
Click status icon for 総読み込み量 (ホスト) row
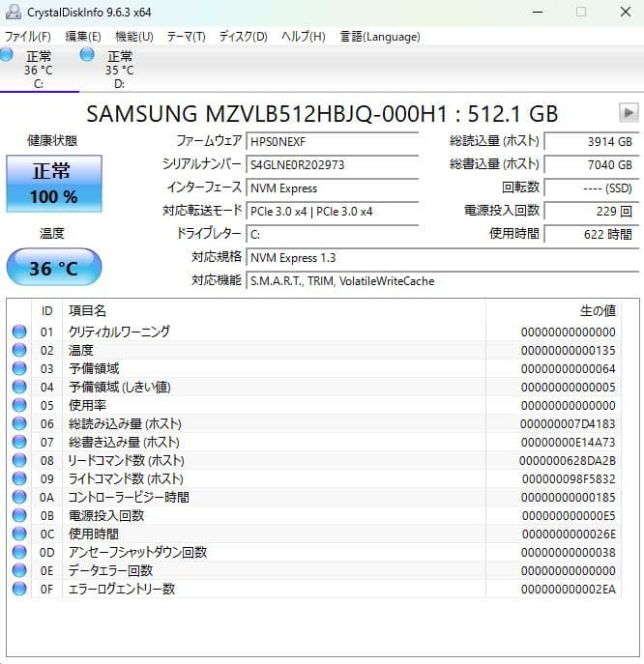pyautogui.click(x=19, y=423)
